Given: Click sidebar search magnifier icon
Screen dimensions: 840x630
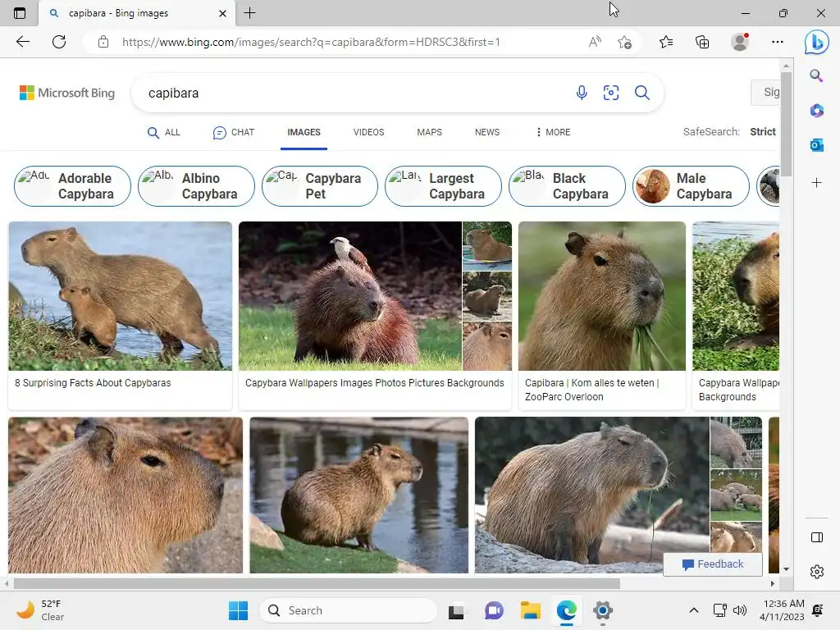Looking at the screenshot, I should coord(816,75).
